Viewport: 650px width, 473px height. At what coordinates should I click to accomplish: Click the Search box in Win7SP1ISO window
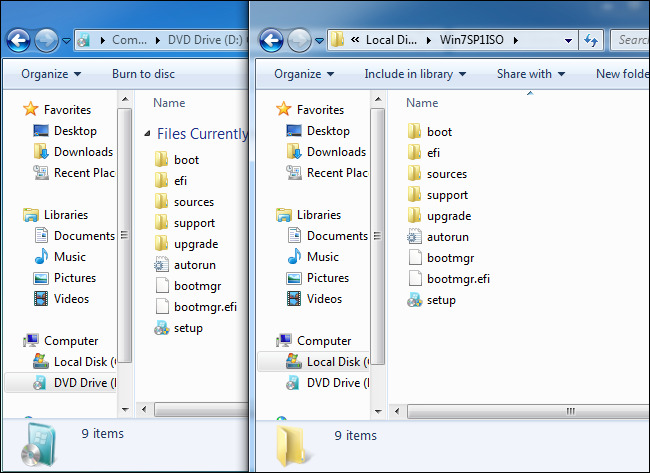(x=630, y=40)
